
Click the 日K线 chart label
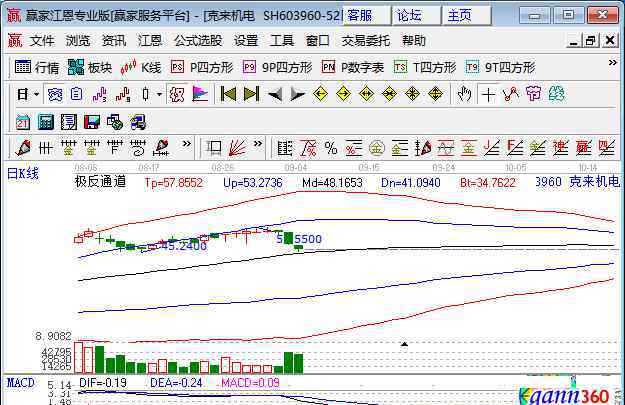pos(23,174)
